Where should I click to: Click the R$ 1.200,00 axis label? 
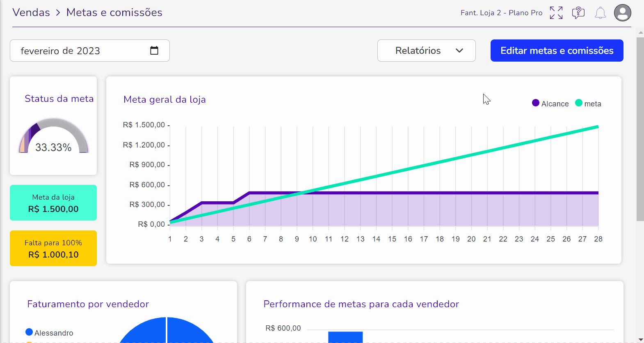pos(144,145)
